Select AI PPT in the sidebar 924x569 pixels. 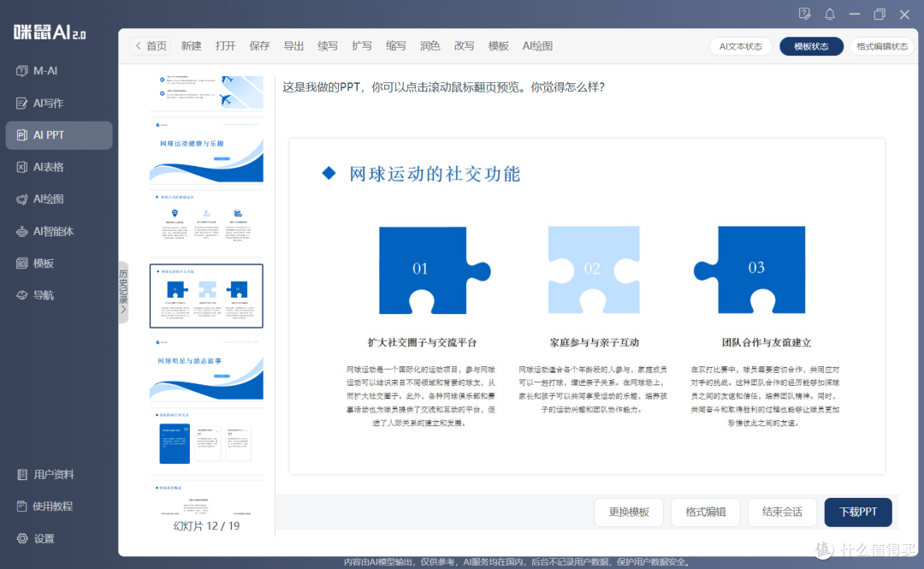(x=59, y=135)
